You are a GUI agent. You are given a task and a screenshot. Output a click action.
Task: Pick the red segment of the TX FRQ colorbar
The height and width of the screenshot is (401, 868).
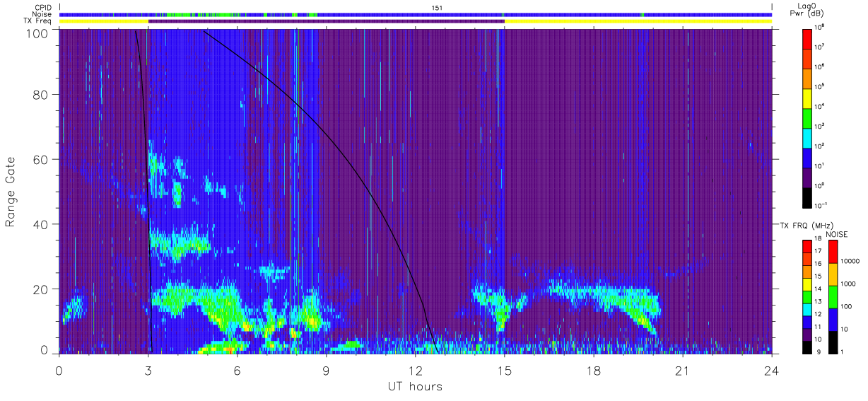coord(807,245)
